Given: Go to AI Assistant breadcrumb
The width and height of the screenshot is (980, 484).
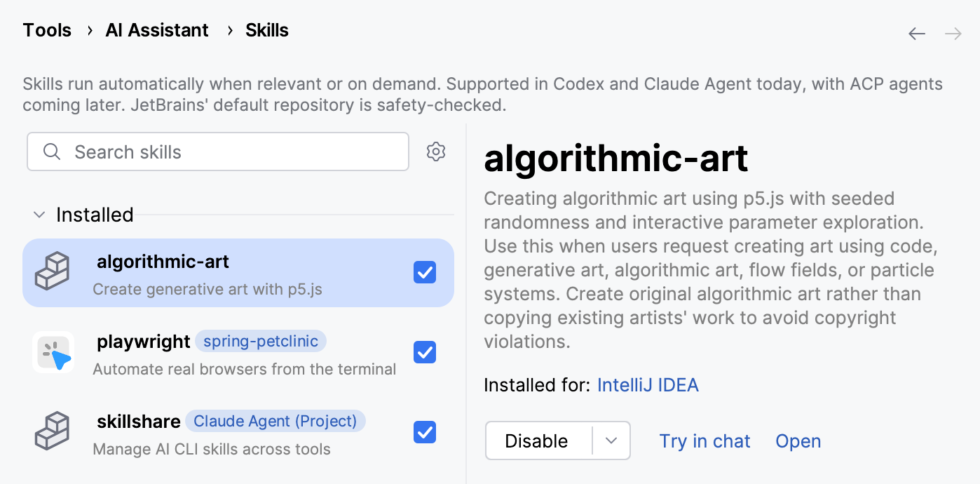Looking at the screenshot, I should [157, 30].
